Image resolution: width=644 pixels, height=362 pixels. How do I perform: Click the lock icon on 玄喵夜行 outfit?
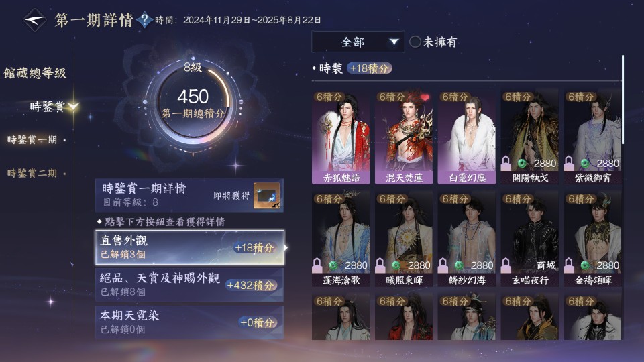pyautogui.click(x=506, y=265)
